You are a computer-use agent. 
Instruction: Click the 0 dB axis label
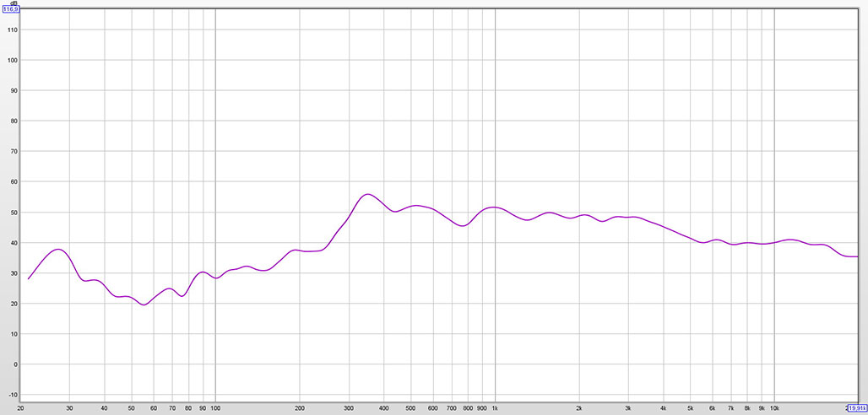(17, 364)
